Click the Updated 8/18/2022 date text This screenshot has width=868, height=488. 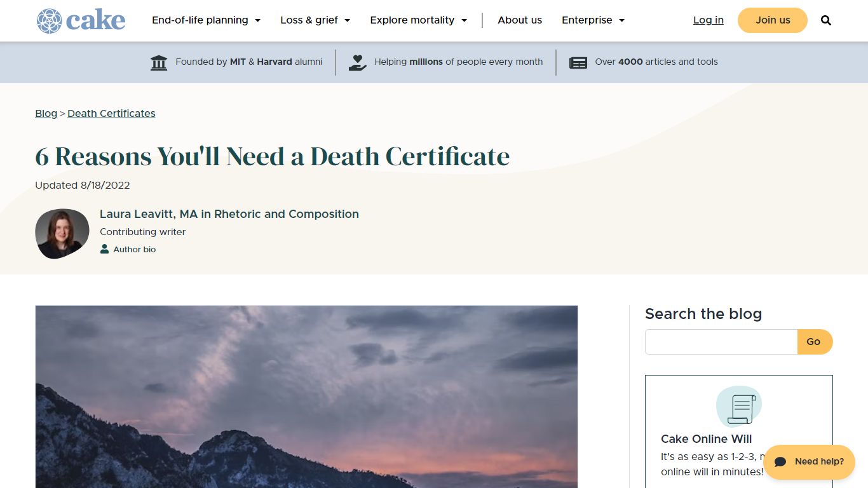pyautogui.click(x=83, y=186)
